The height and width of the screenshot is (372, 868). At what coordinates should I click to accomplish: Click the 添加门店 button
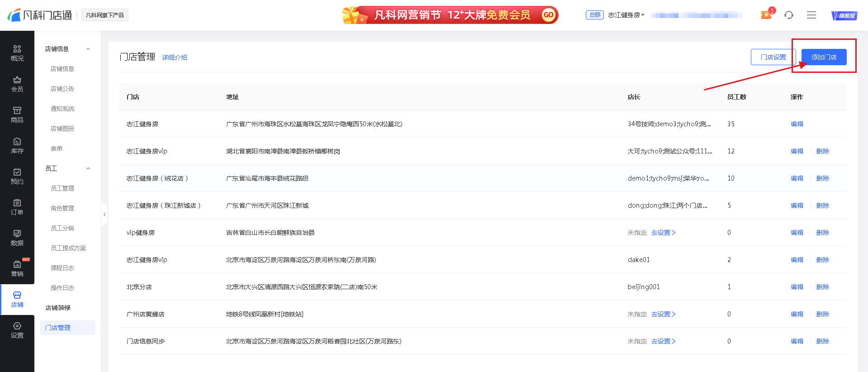[x=824, y=57]
